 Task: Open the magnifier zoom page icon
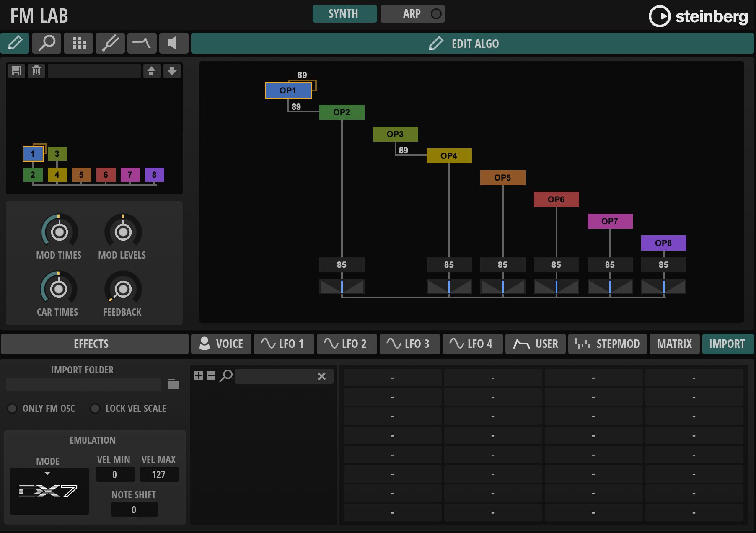[47, 43]
